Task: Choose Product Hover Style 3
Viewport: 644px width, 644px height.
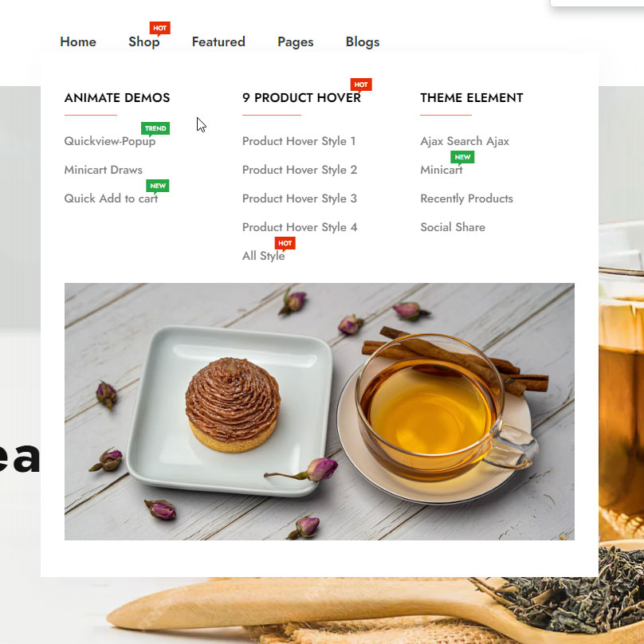Action: 300,198
